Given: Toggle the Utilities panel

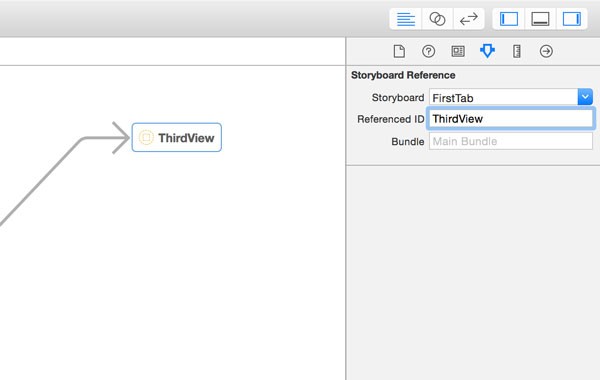Looking at the screenshot, I should pyautogui.click(x=572, y=19).
